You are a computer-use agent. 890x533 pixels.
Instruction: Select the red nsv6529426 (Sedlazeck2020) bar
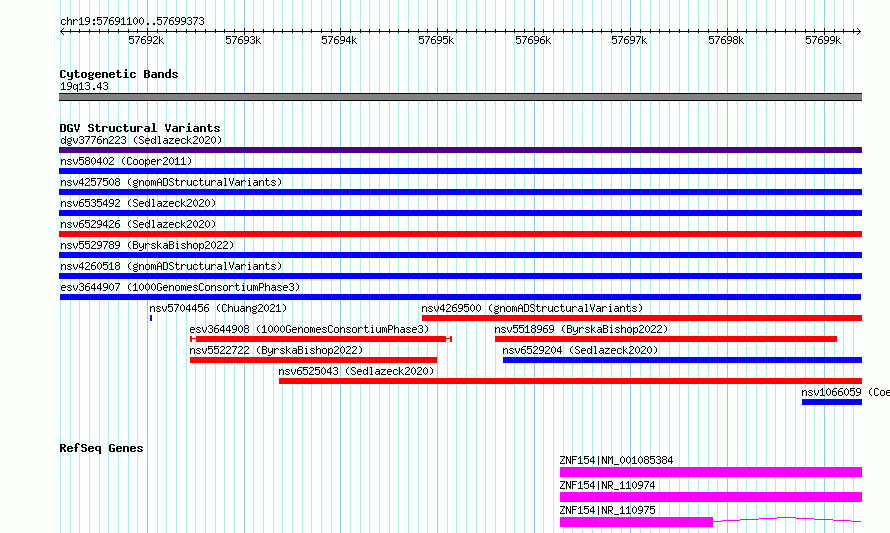460,234
